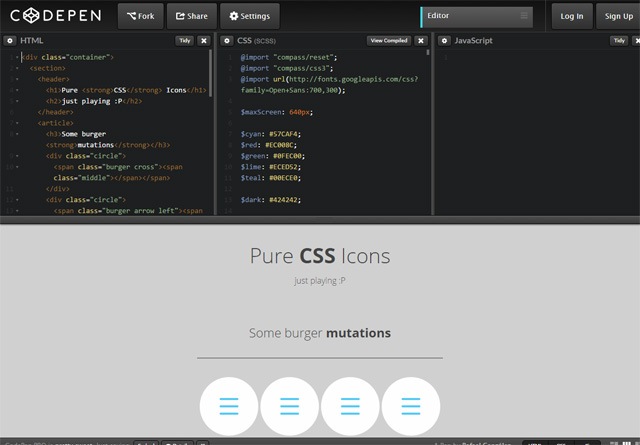Collapse the burger cross span fold
The width and height of the screenshot is (640, 445).
(x=17, y=167)
